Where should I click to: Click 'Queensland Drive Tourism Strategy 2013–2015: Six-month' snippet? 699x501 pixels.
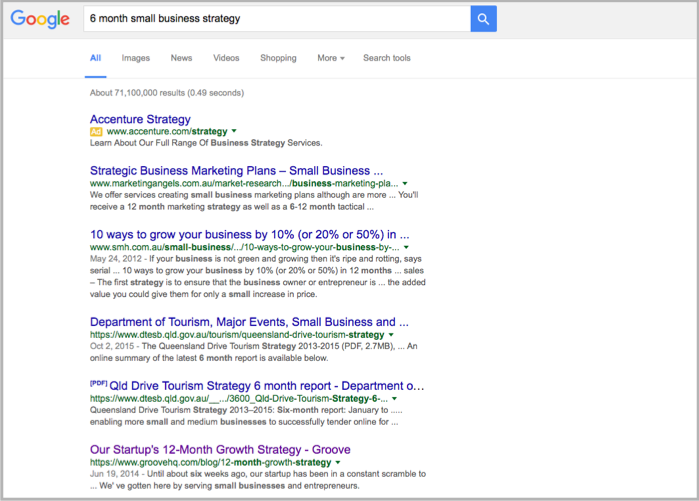[x=246, y=416]
